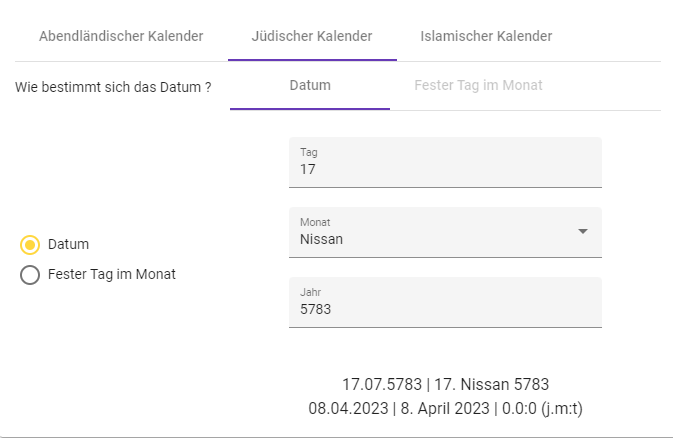Select the Islamischer Kalender tab
The width and height of the screenshot is (673, 438).
click(487, 36)
